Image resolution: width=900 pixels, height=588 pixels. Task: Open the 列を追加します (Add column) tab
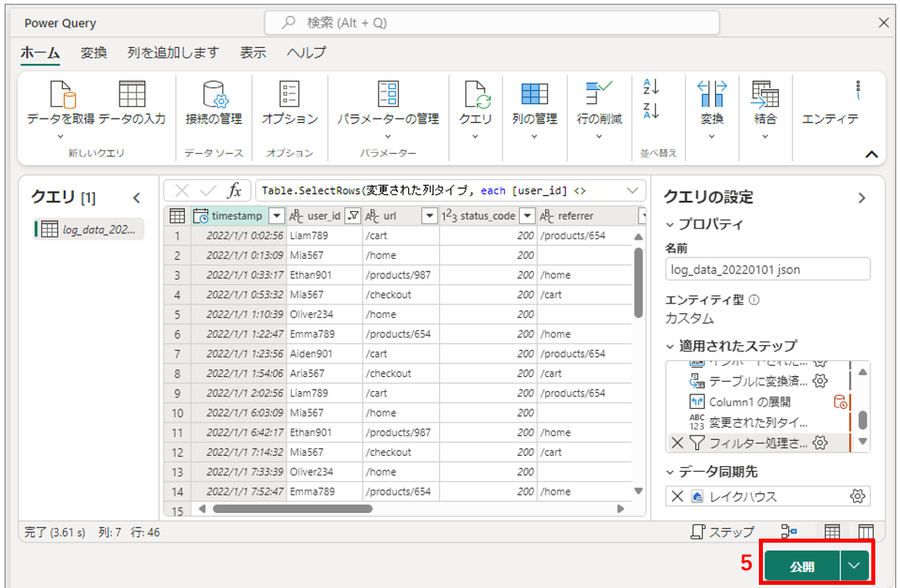click(173, 53)
